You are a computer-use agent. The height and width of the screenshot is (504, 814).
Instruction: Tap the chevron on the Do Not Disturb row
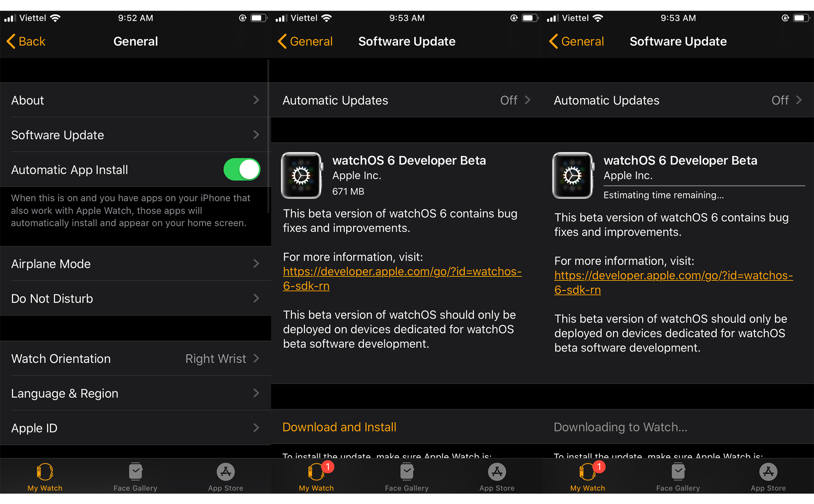[x=256, y=298]
